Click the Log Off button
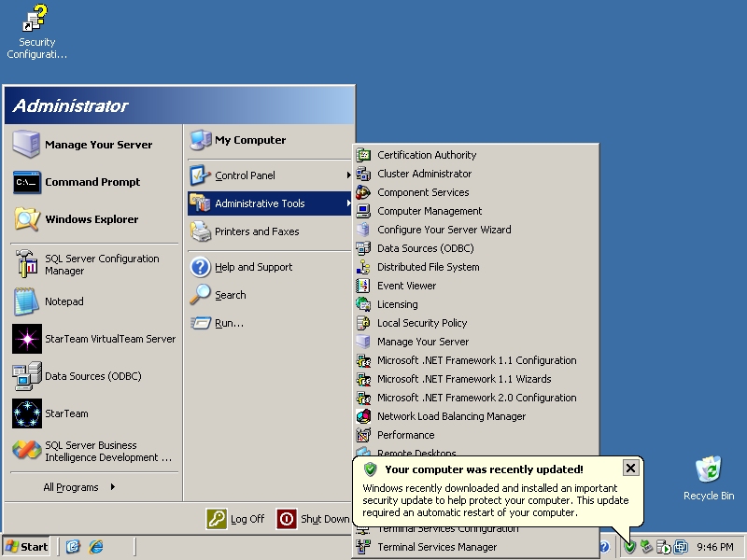 pyautogui.click(x=236, y=519)
